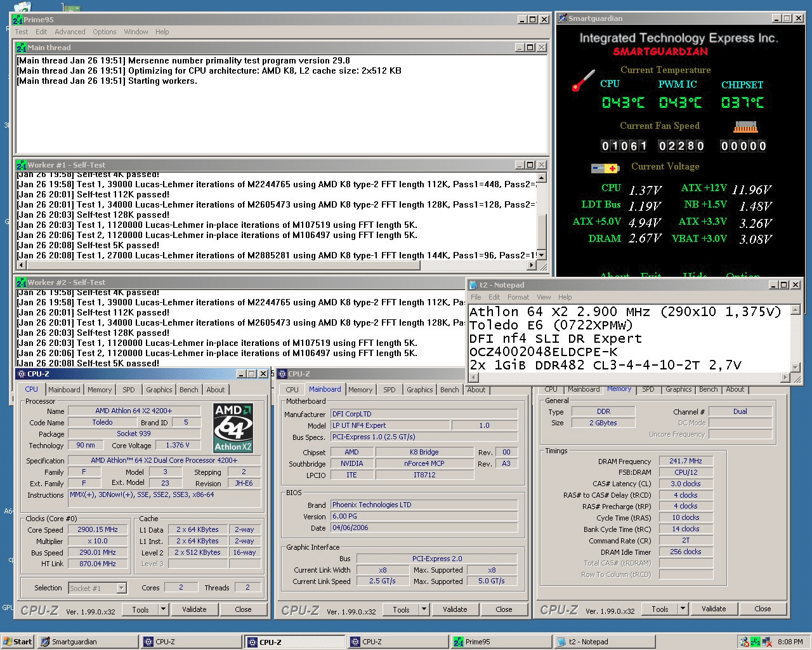812x650 pixels.
Task: Click the CPU temperature reading 043°C
Action: coord(623,102)
